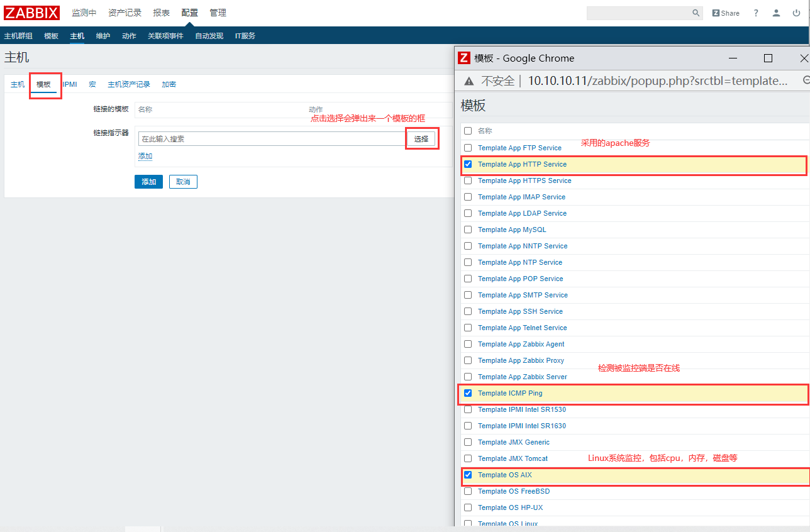
Task: Go to 动作 submenu
Action: click(129, 36)
